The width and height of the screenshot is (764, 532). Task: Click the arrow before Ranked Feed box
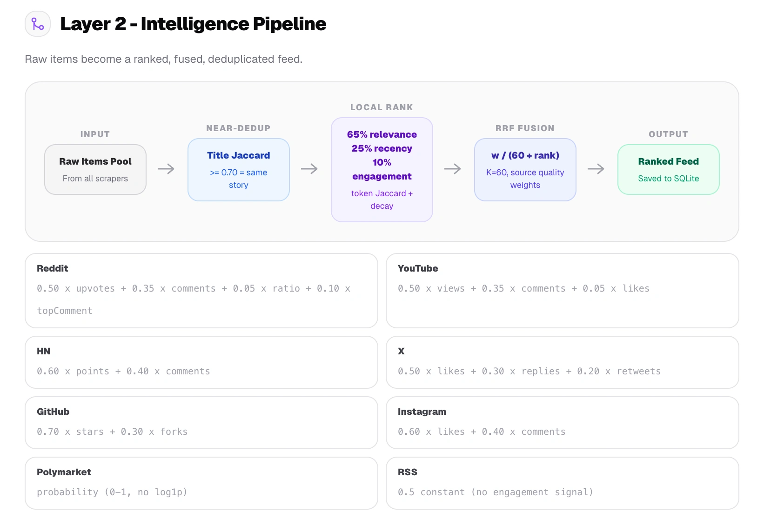click(596, 169)
